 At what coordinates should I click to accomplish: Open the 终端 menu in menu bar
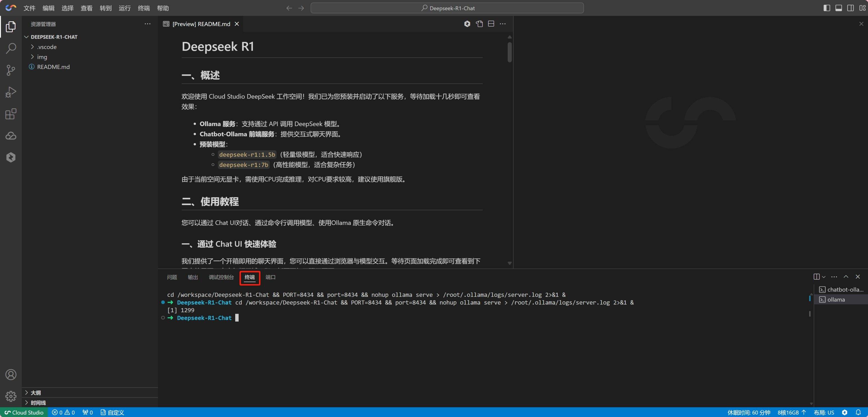[x=144, y=8]
